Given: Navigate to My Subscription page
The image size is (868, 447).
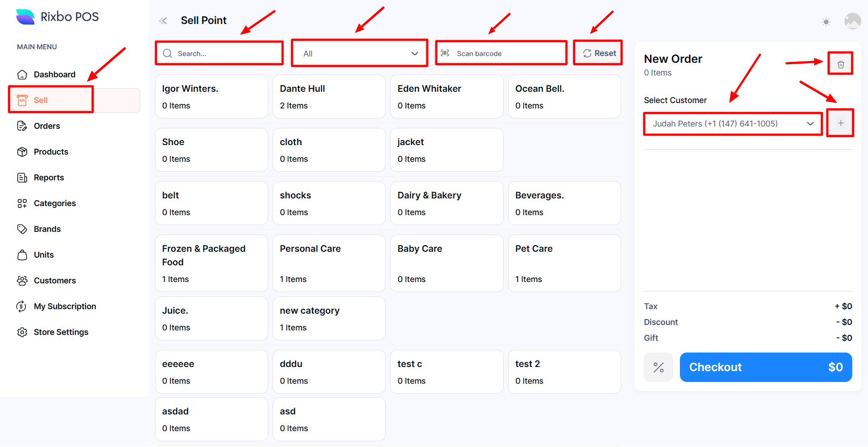Looking at the screenshot, I should (65, 306).
